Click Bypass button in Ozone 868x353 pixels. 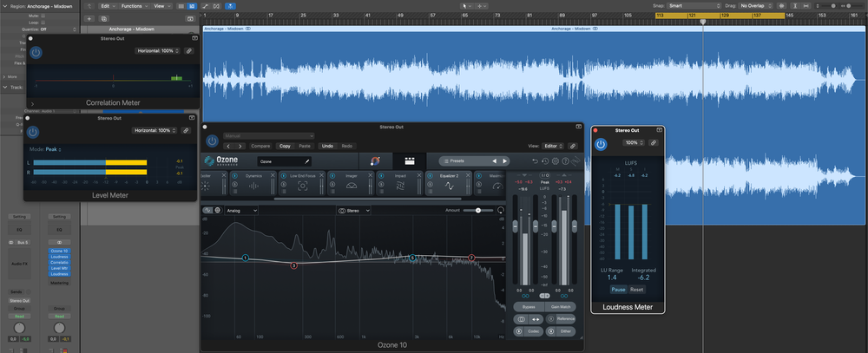click(529, 306)
